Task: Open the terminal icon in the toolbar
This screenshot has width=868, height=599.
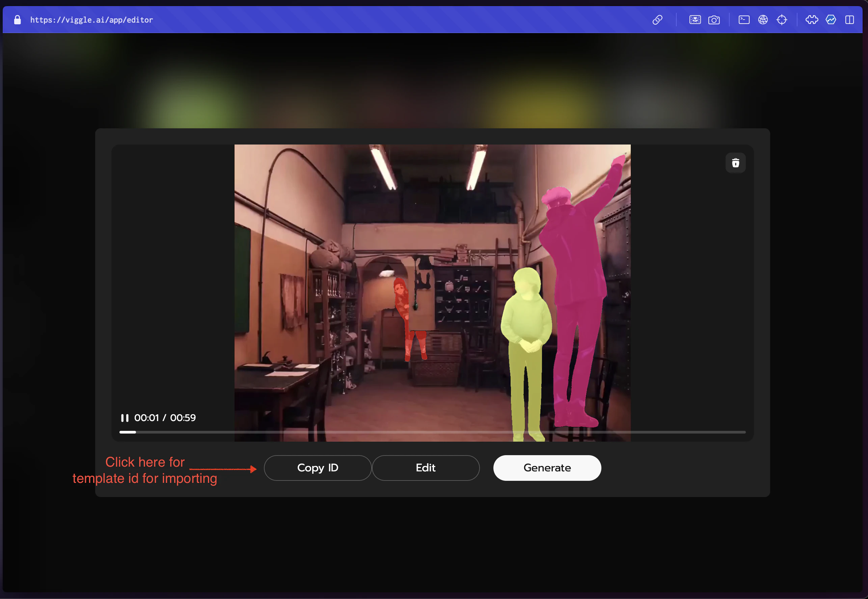Action: pyautogui.click(x=744, y=20)
